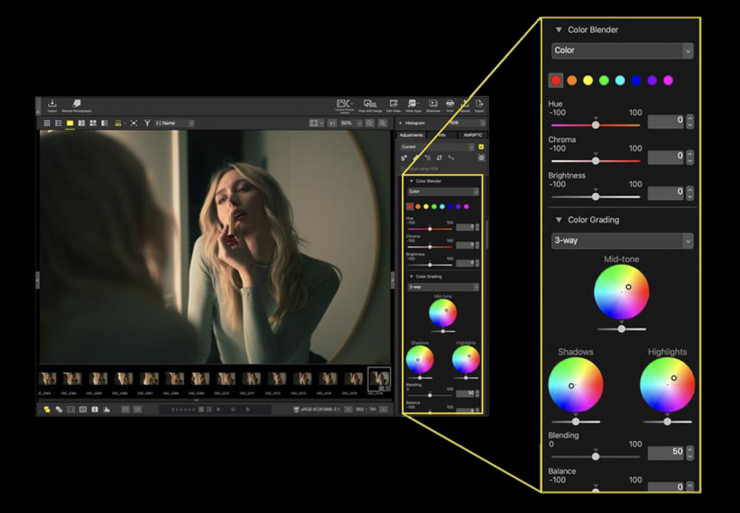This screenshot has width=740, height=513.
Task: Switch to the XMP/IPTC tab
Action: tap(473, 134)
